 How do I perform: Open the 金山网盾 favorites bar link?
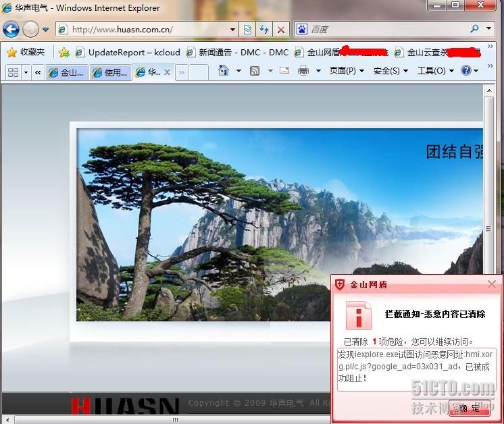341,52
